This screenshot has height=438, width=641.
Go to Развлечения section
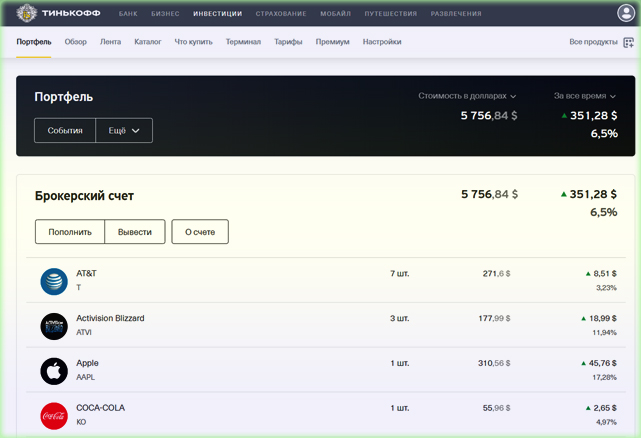point(456,13)
